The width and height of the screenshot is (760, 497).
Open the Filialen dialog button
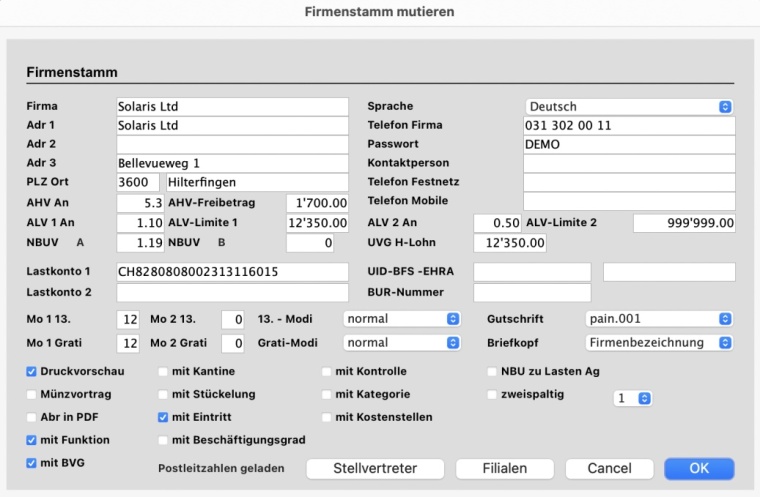(x=505, y=469)
